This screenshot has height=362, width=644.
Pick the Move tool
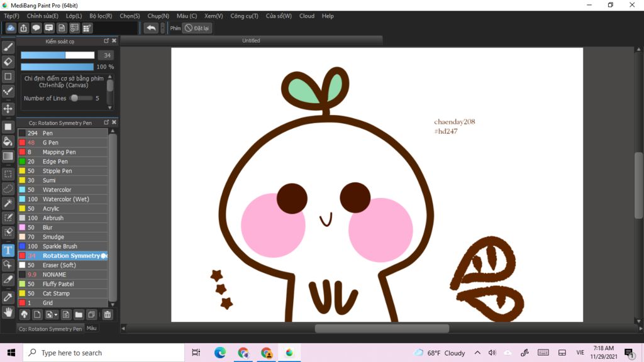pos(8,109)
